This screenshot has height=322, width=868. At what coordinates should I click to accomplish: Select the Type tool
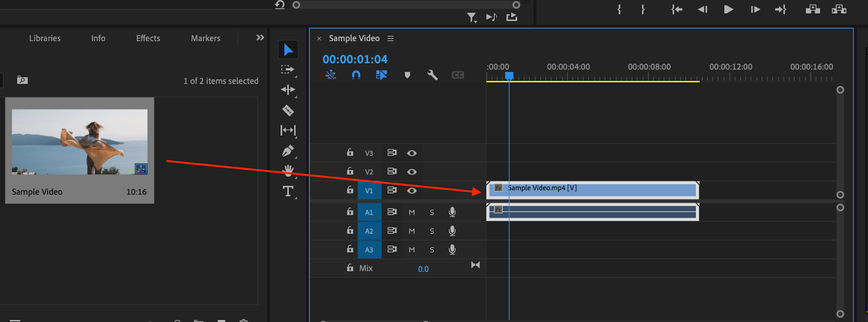[x=288, y=191]
